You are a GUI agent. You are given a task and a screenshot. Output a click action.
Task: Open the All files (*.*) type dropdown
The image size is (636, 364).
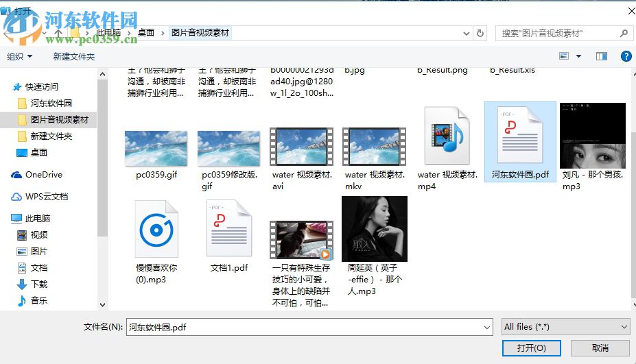(565, 327)
